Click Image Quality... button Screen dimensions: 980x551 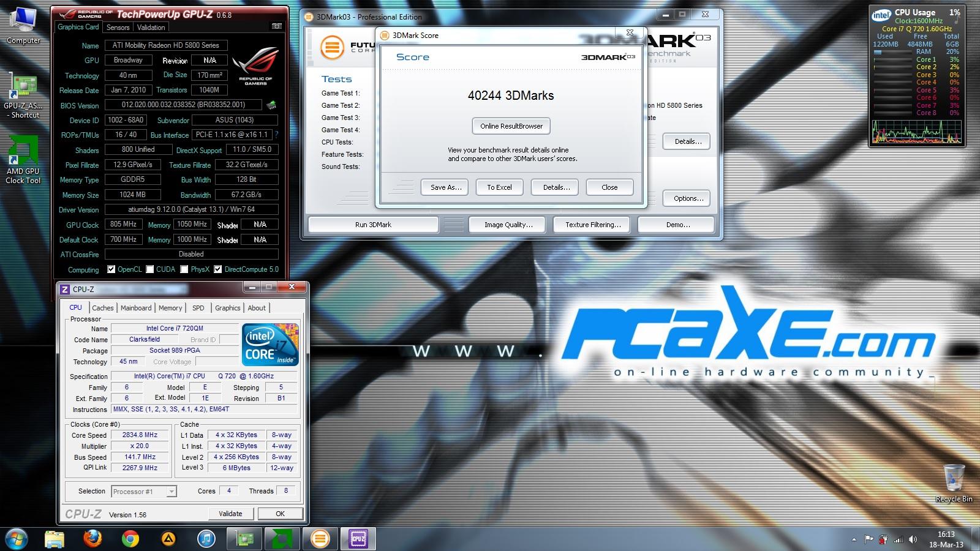tap(508, 225)
